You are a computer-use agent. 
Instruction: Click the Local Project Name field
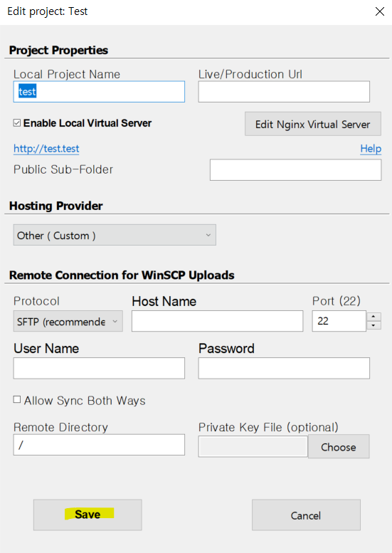pos(99,92)
